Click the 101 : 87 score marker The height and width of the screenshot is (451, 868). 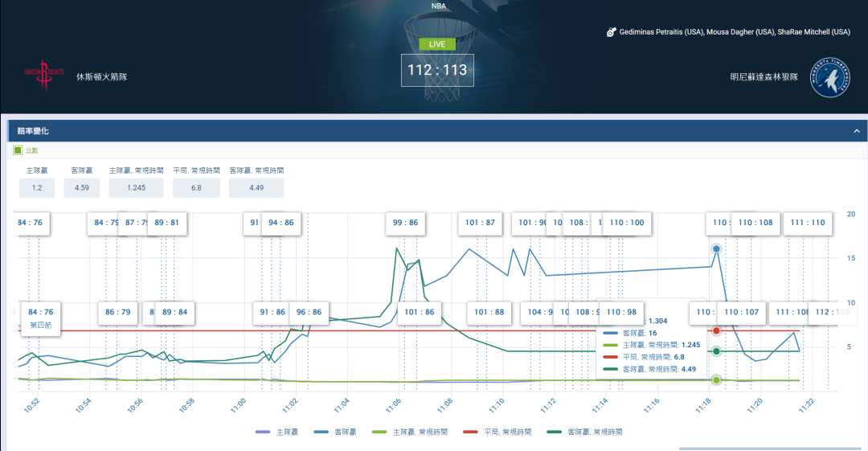point(480,223)
